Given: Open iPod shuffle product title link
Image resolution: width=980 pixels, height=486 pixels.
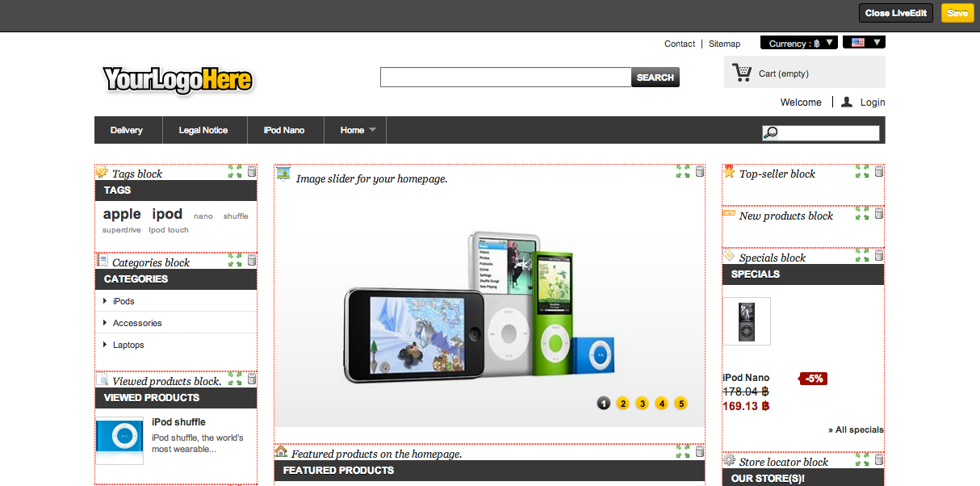Looking at the screenshot, I should (178, 422).
